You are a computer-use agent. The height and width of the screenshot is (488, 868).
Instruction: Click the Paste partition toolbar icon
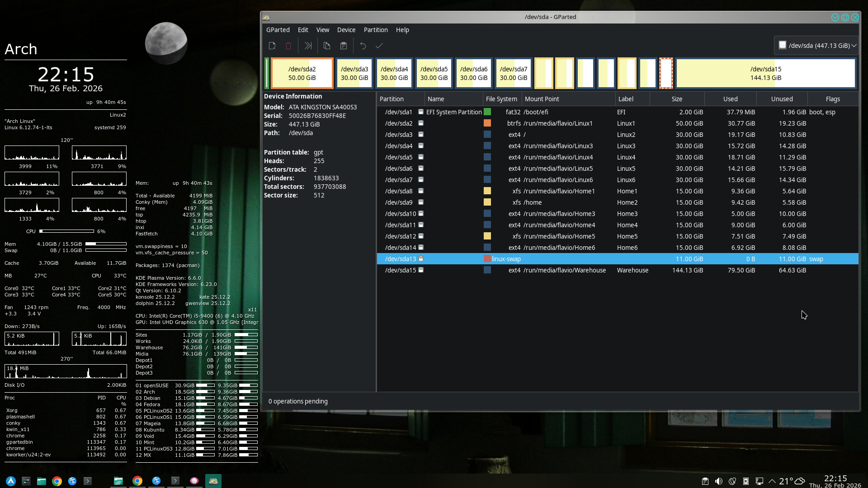[x=344, y=46]
